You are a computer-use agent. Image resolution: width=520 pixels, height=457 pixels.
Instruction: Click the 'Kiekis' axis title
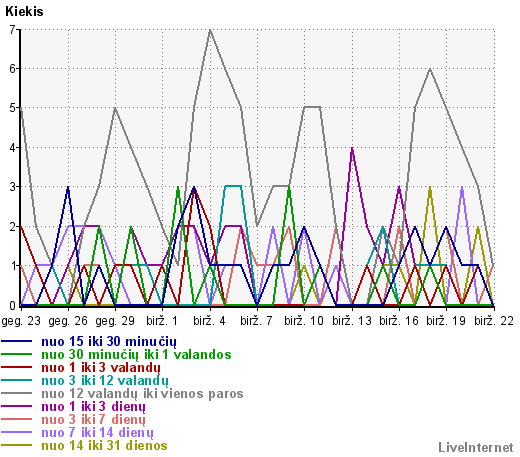point(24,12)
